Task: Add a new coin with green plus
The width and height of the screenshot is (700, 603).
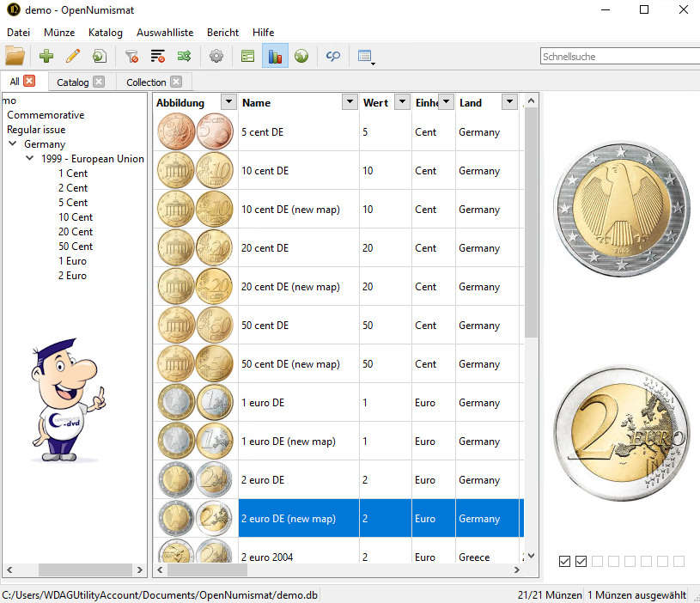Action: click(x=46, y=57)
